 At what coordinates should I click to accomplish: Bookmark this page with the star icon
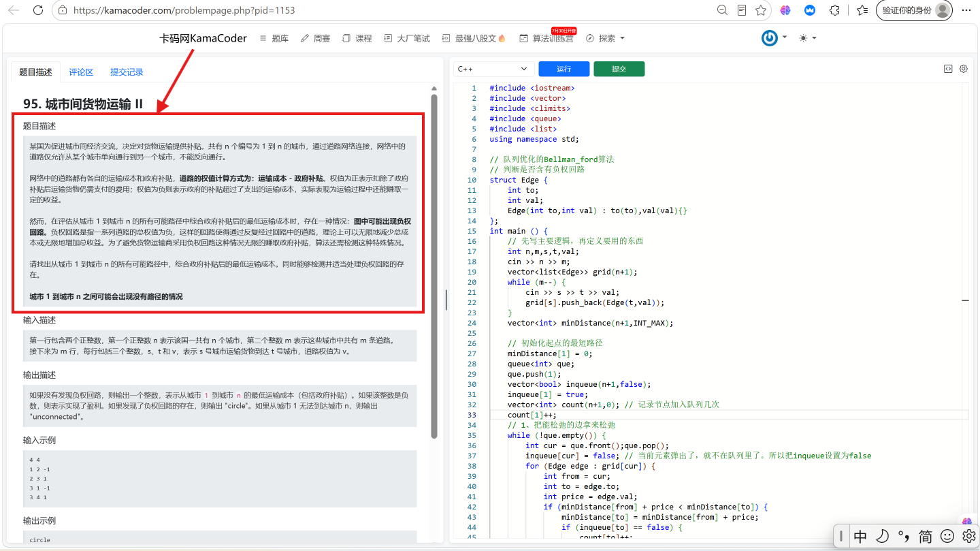761,10
